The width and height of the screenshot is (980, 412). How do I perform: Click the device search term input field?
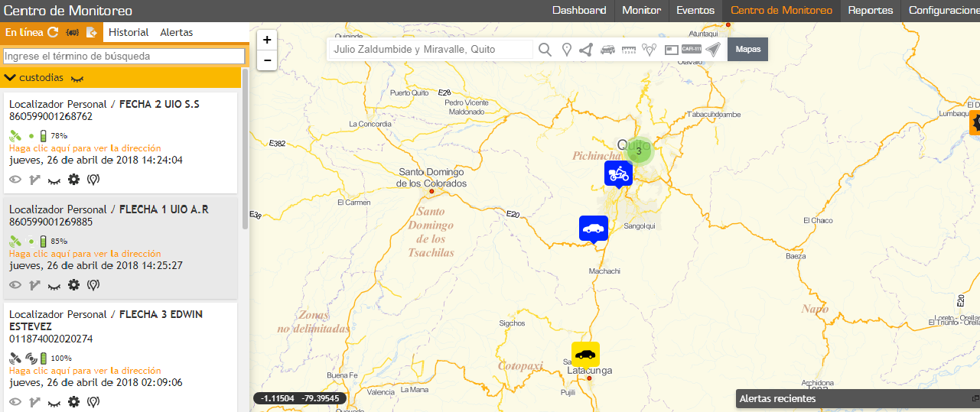click(124, 56)
